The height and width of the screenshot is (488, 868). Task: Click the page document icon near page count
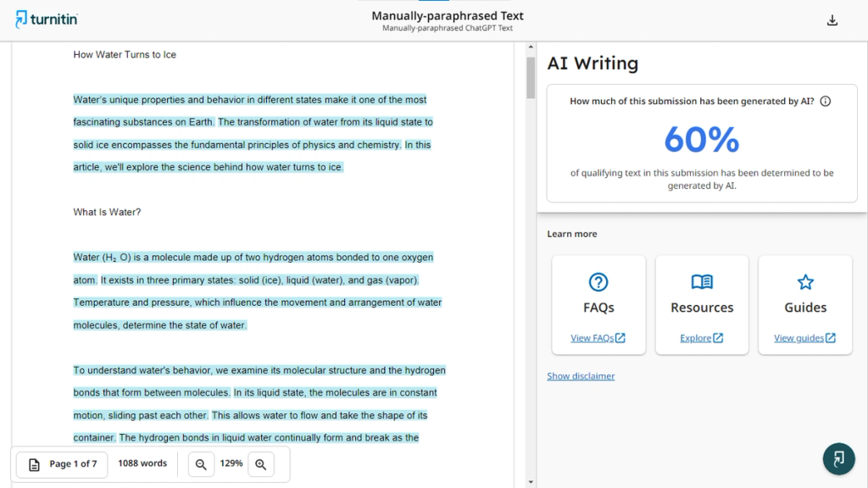click(34, 464)
